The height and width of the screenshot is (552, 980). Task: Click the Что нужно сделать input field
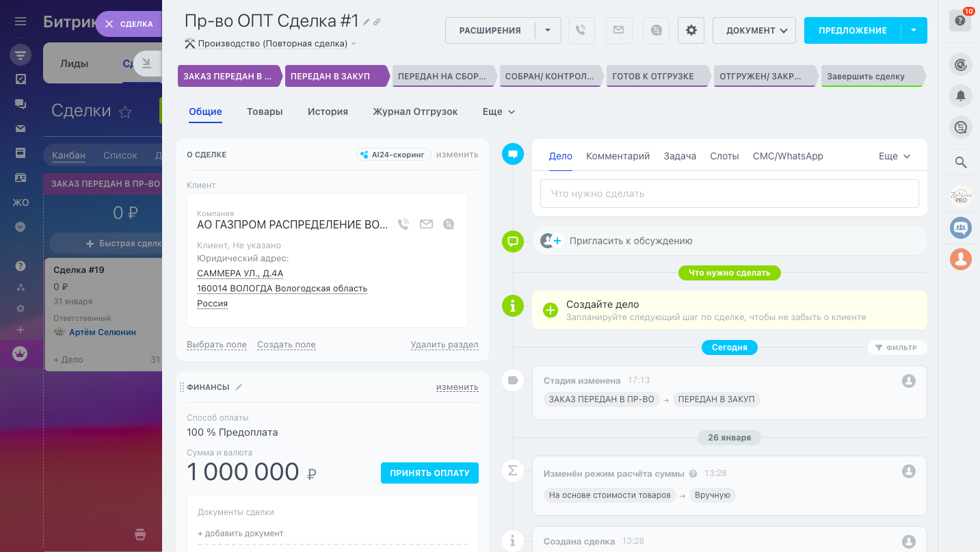coord(729,194)
